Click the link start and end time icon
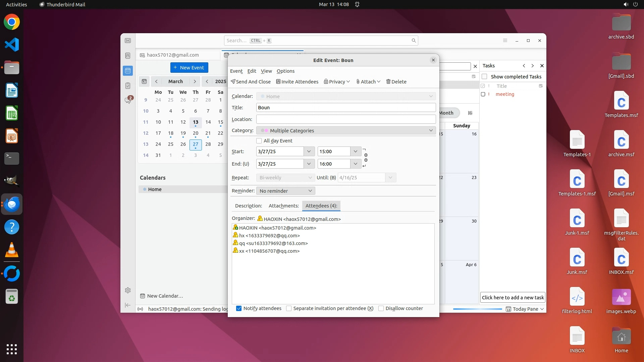The image size is (644, 362). [366, 158]
